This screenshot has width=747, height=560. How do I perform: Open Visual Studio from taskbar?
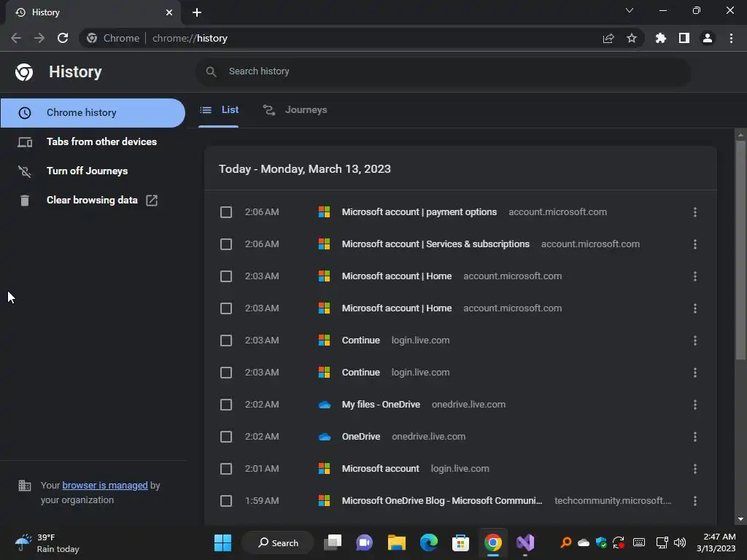(525, 542)
